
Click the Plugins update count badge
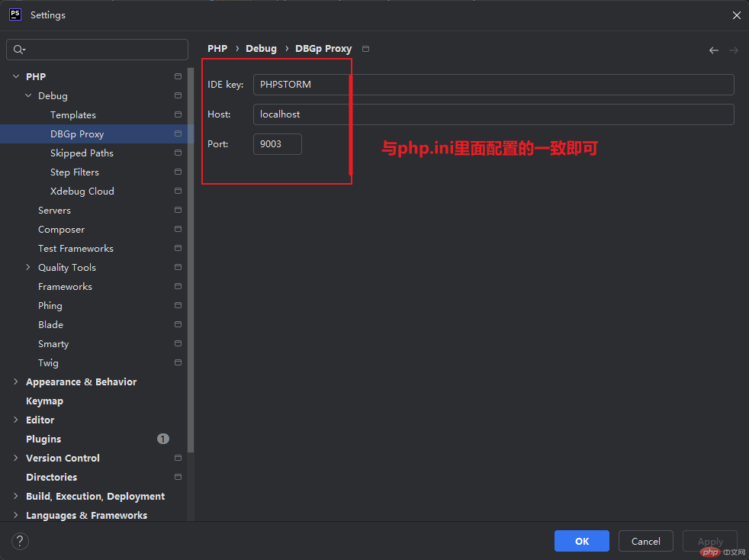pyautogui.click(x=163, y=439)
